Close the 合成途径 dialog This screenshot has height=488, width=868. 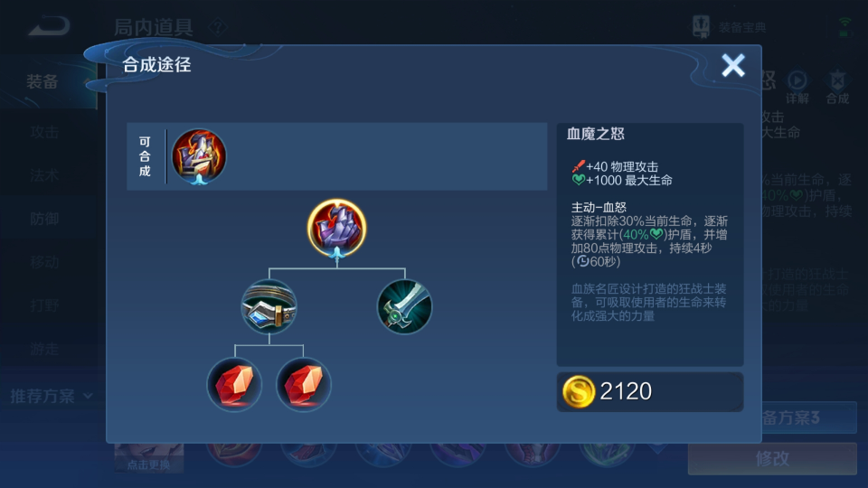click(x=733, y=65)
